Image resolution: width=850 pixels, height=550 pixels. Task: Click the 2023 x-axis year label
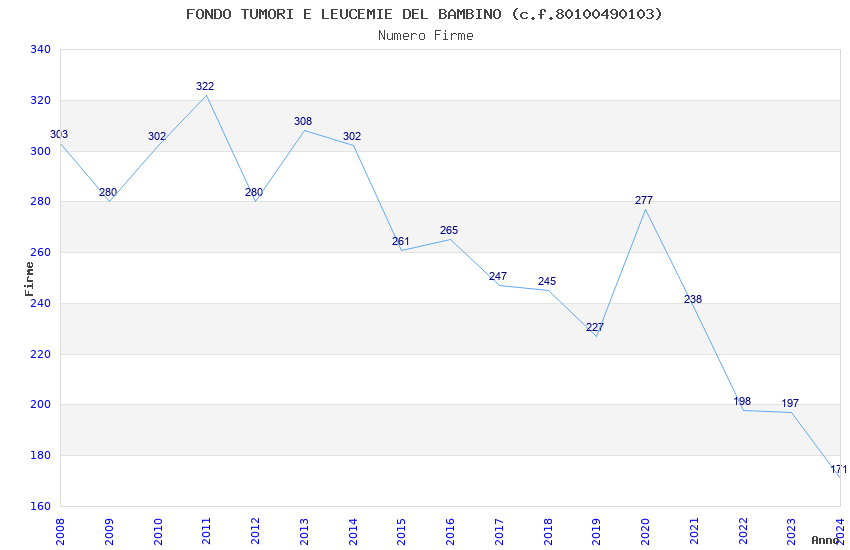[x=791, y=531]
